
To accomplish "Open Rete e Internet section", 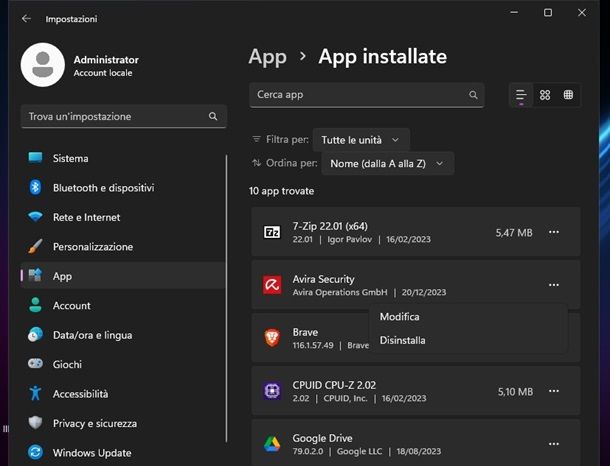I will point(123,217).
